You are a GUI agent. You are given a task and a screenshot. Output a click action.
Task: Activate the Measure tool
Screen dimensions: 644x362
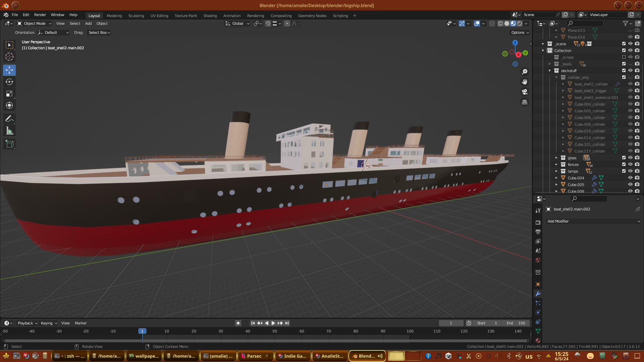(x=9, y=131)
